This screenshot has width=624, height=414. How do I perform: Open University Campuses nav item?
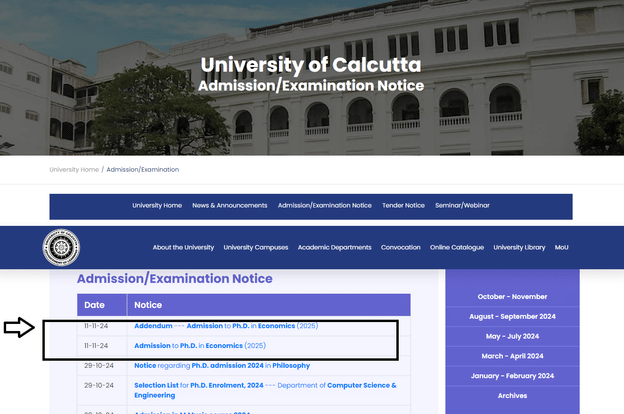coord(255,247)
